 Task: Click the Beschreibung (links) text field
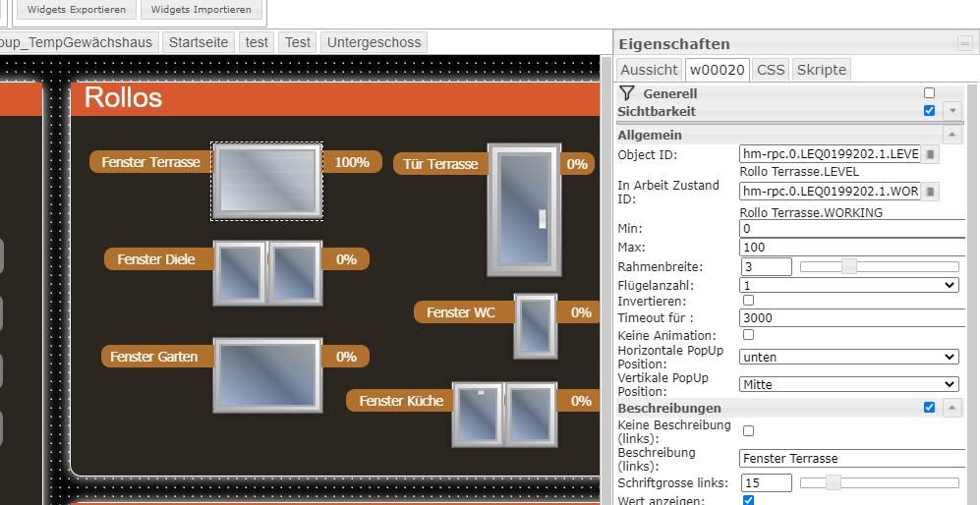point(852,458)
